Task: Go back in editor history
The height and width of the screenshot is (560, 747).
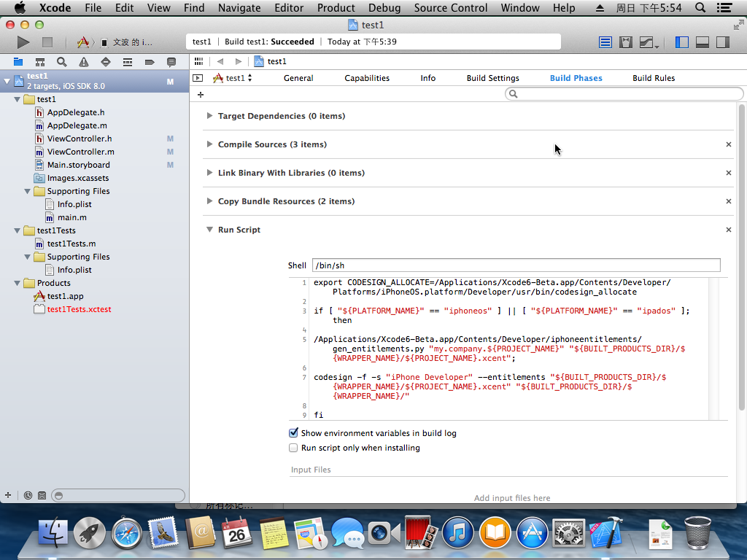Action: pyautogui.click(x=220, y=61)
